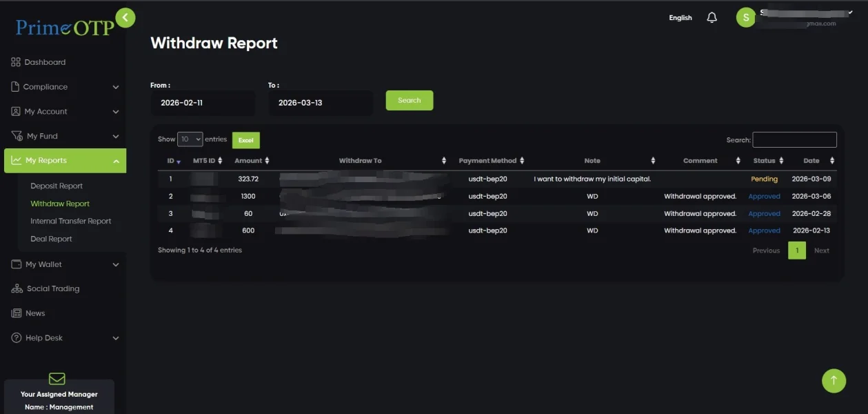The width and height of the screenshot is (868, 414).
Task: Click the My Wallet icon
Action: pyautogui.click(x=17, y=264)
